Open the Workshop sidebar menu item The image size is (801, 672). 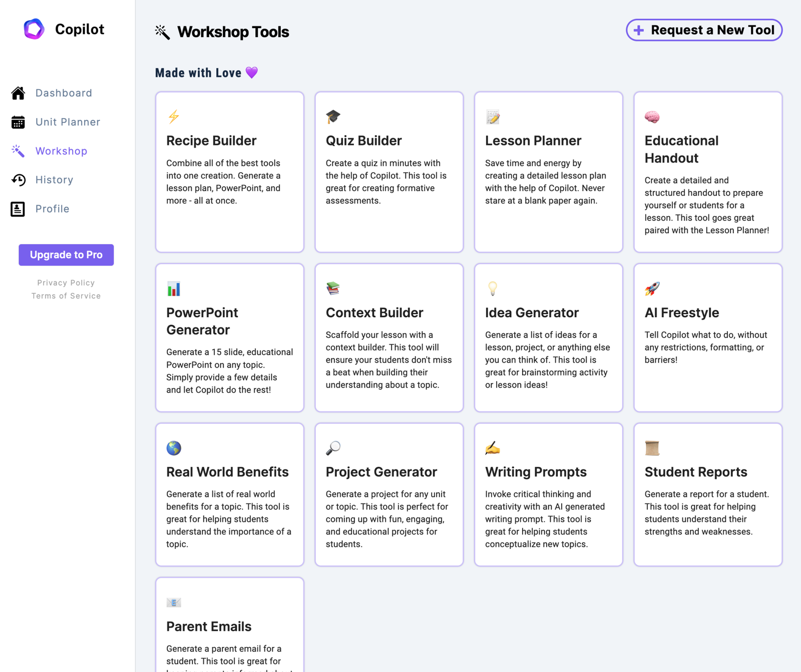tap(61, 151)
